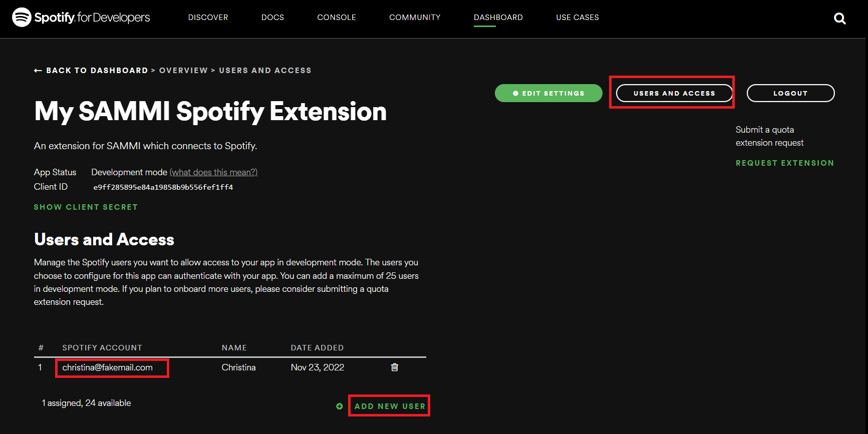
Task: Click the back arrow to dashboard
Action: click(x=38, y=71)
